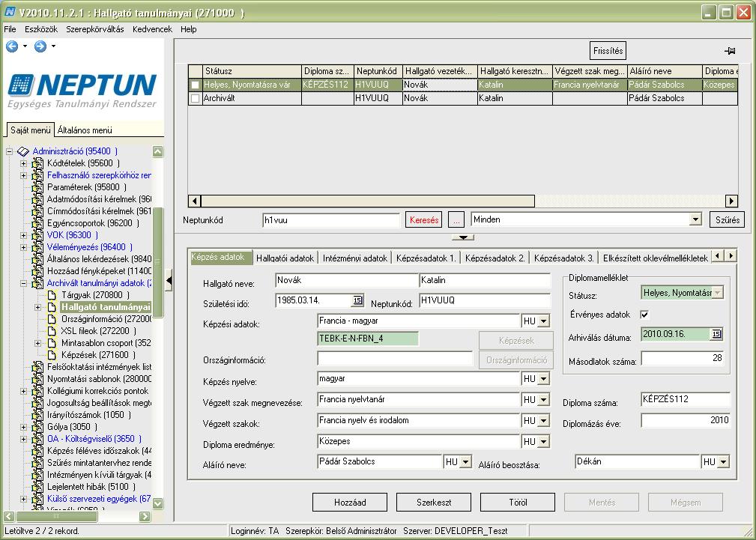The height and width of the screenshot is (540, 756).
Task: Open the Képzési adatok HU language dropdown
Action: point(543,321)
